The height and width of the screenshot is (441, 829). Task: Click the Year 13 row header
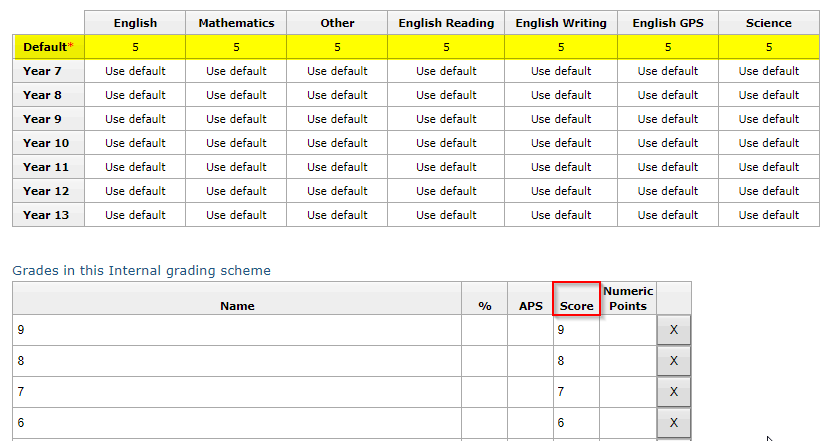pyautogui.click(x=48, y=215)
